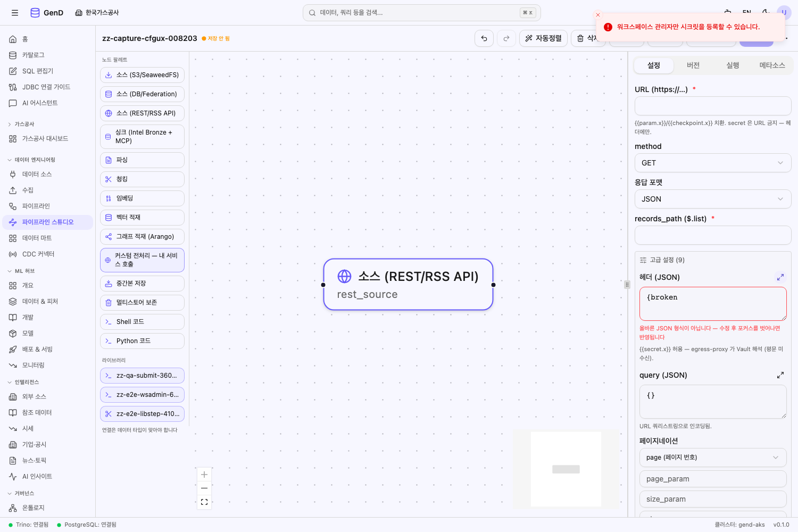Image resolution: width=798 pixels, height=532 pixels.
Task: Switch to the 메타소스 tab
Action: [772, 65]
